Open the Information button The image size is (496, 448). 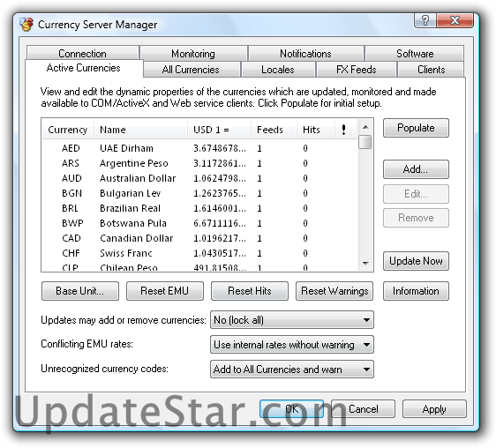(x=416, y=291)
